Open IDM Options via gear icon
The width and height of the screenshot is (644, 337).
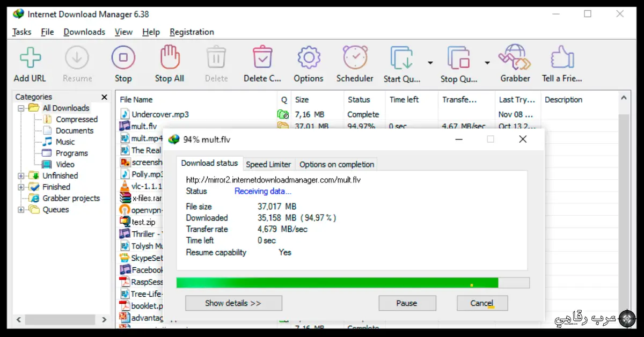point(308,57)
